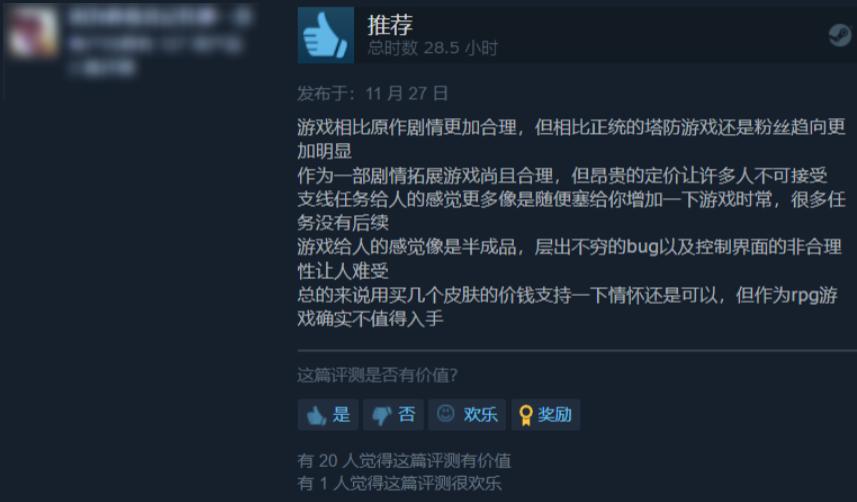The image size is (857, 502).
Task: Click the Steam logo in review header
Action: pos(840,36)
